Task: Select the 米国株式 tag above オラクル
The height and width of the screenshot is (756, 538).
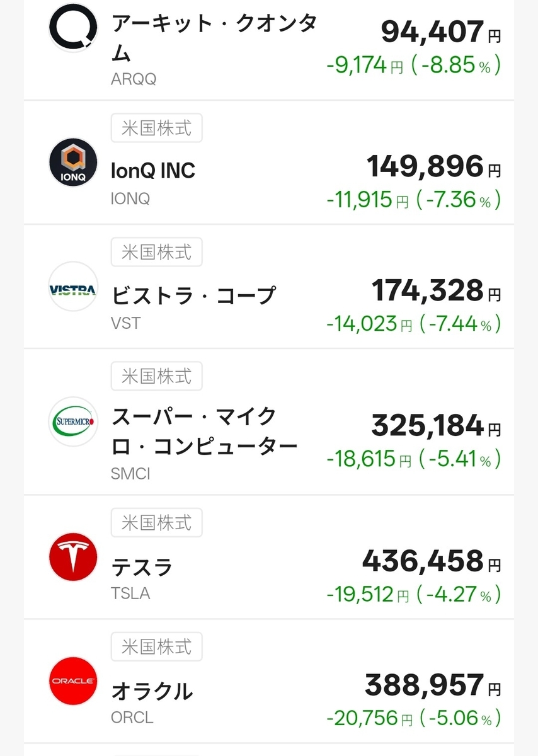Action: pos(156,647)
